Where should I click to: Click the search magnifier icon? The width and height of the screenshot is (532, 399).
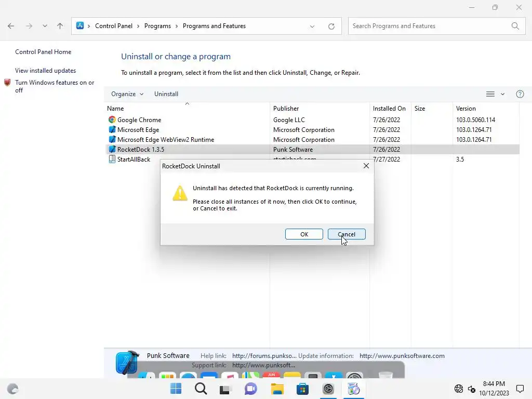[515, 26]
